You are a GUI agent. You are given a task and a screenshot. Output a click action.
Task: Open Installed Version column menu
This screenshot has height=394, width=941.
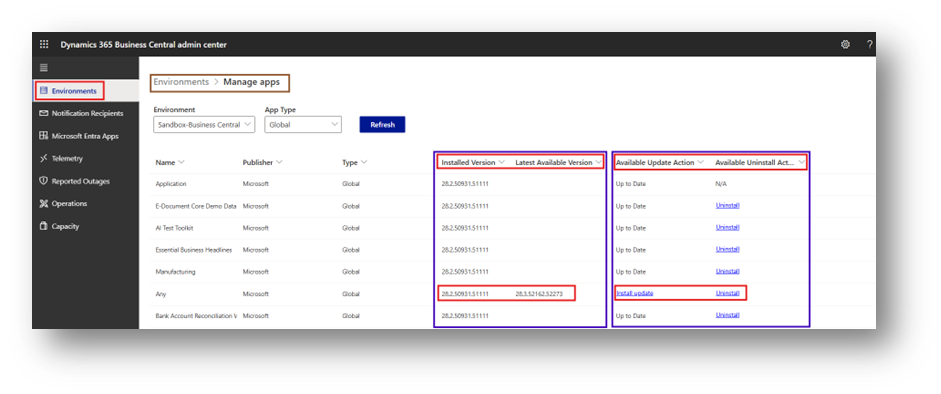pos(502,162)
